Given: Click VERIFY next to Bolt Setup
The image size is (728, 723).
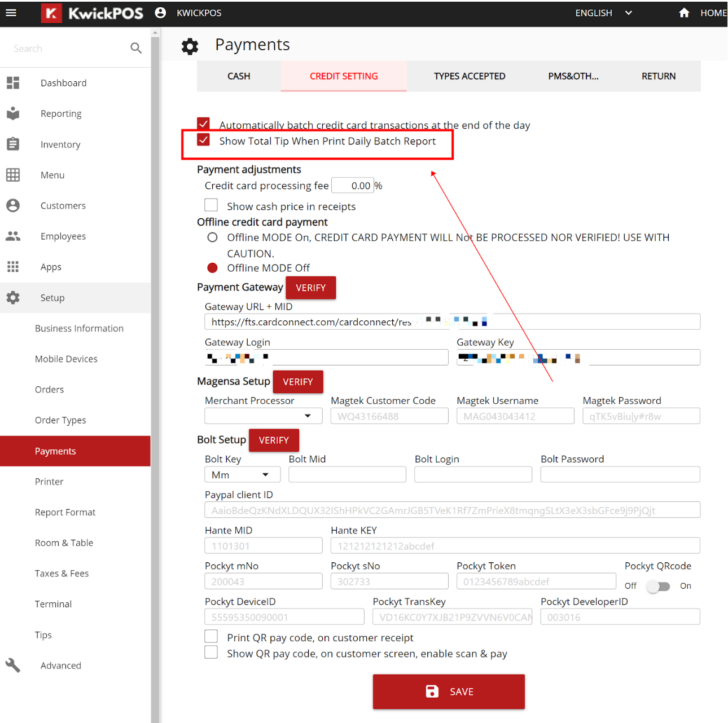Looking at the screenshot, I should pos(274,440).
